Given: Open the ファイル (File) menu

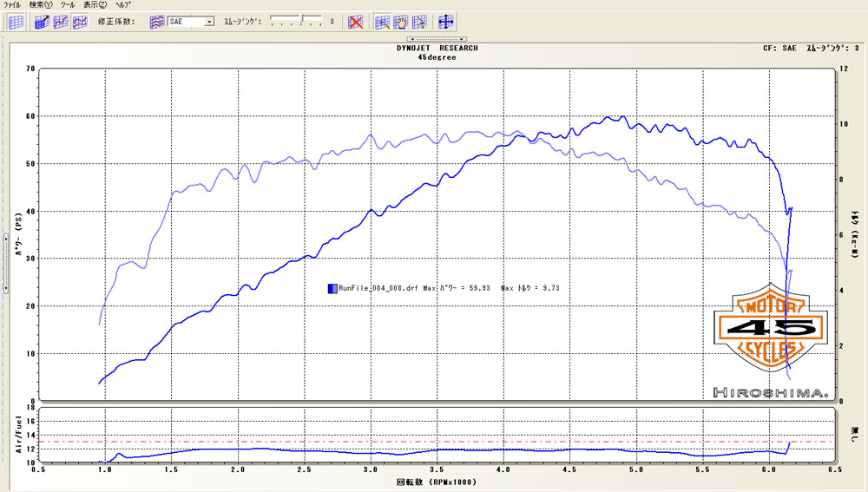Looking at the screenshot, I should click(12, 4).
